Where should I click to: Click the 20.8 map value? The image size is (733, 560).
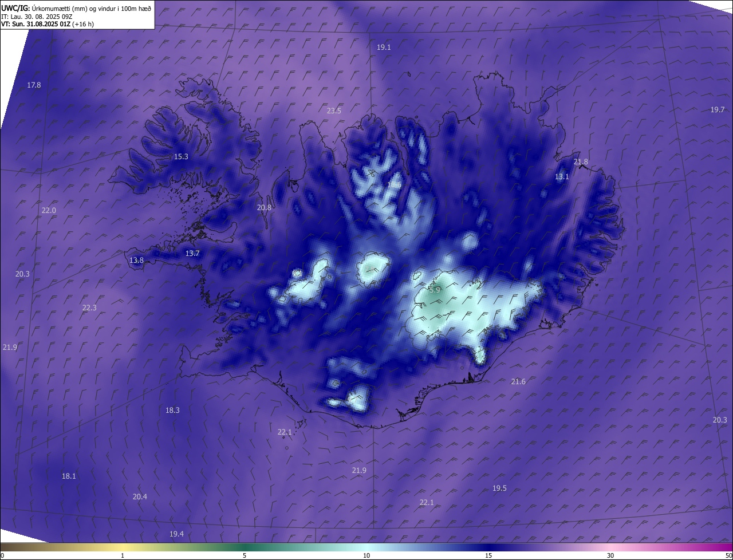pyautogui.click(x=264, y=208)
